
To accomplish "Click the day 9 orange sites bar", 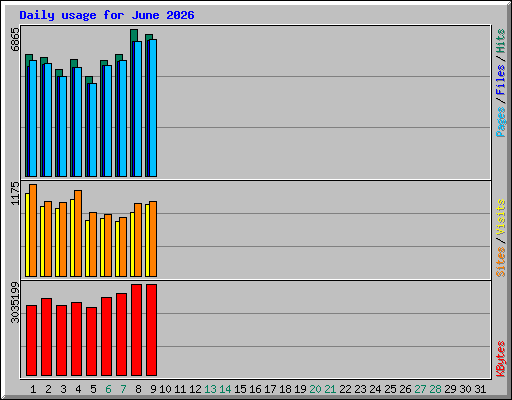I will tap(153, 239).
